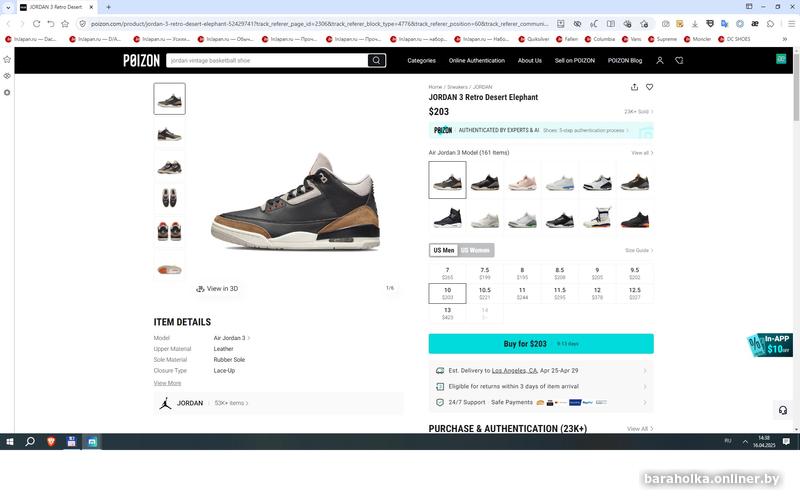Show the 5-step authentication process

[585, 131]
